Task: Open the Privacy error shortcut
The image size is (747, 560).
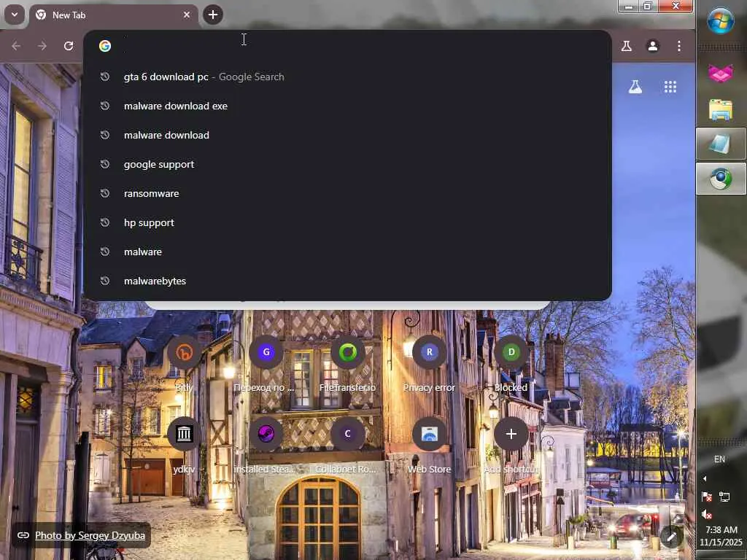Action: pos(429,364)
